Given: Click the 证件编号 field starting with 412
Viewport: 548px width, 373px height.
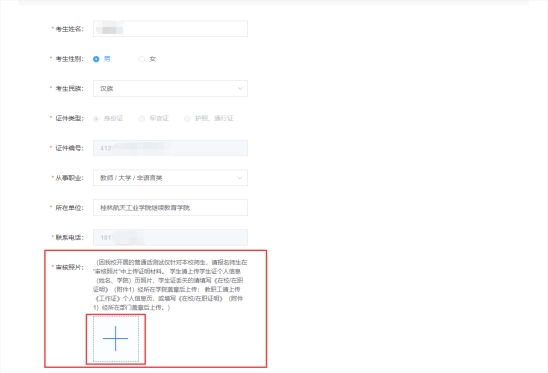Looking at the screenshot, I should [x=171, y=148].
